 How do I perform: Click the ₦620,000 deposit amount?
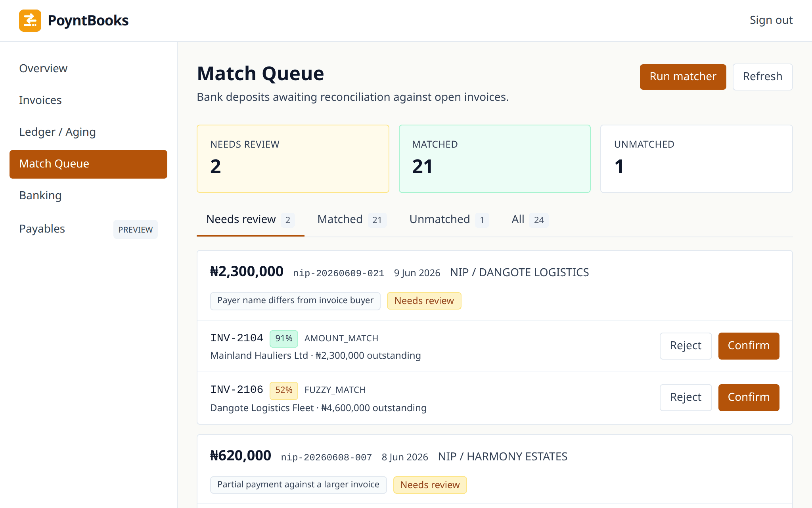click(241, 456)
